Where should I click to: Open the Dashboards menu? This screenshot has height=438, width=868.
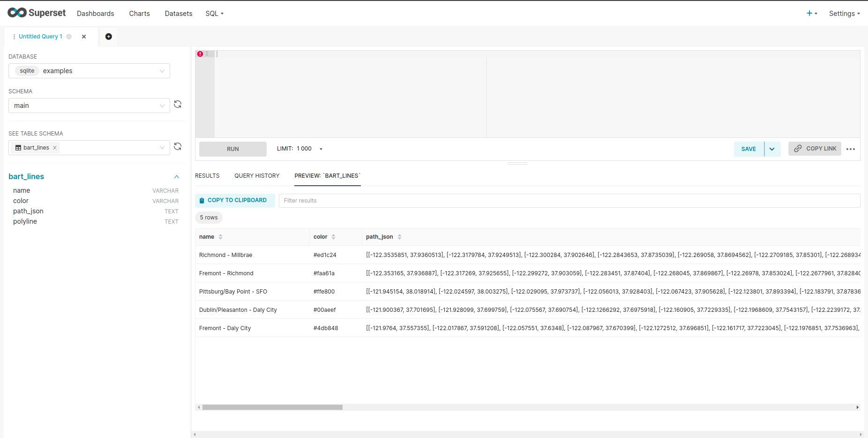click(x=96, y=13)
